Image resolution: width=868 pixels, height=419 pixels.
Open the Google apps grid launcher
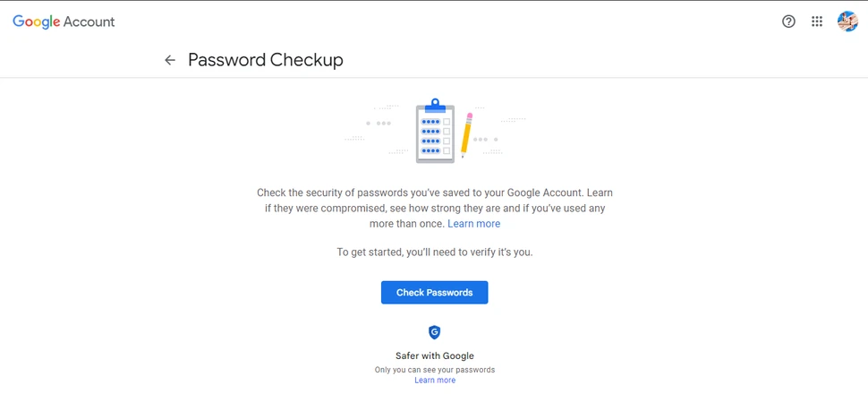817,21
